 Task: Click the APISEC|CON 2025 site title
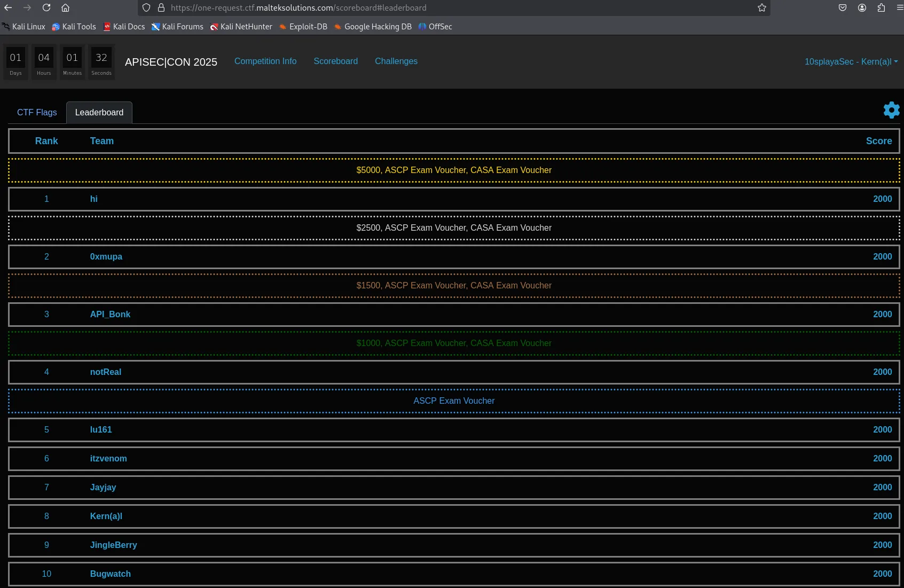coord(171,62)
